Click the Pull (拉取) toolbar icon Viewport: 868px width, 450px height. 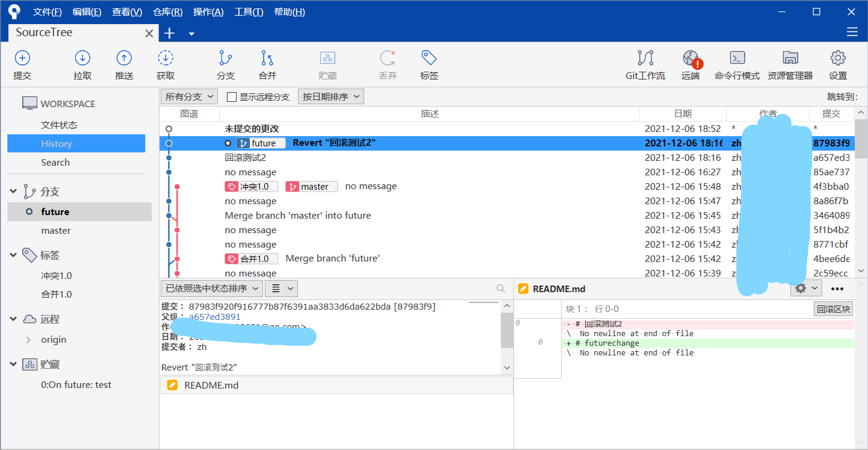point(82,58)
